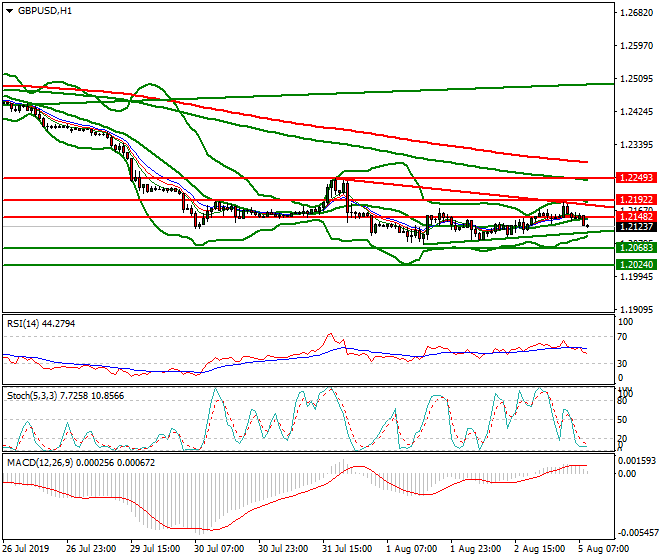Click the RSI(14) 44.2794 indicator label

tap(41, 324)
